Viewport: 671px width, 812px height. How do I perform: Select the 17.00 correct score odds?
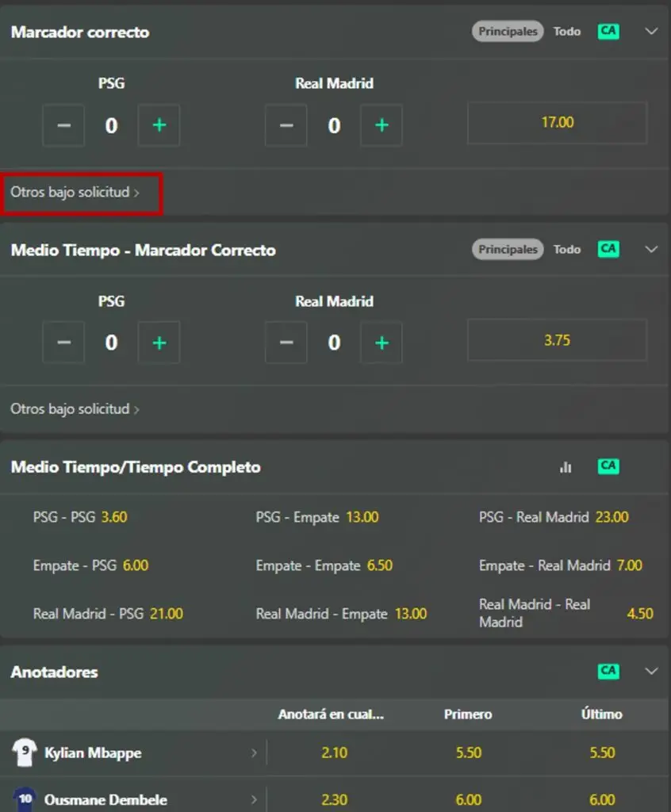pos(558,123)
